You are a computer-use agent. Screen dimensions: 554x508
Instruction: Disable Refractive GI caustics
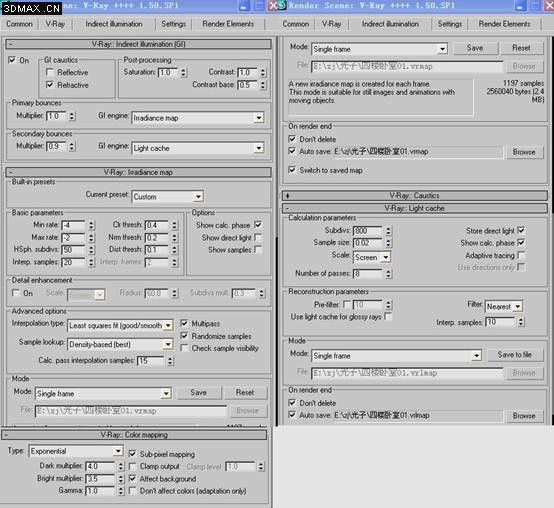click(x=50, y=84)
